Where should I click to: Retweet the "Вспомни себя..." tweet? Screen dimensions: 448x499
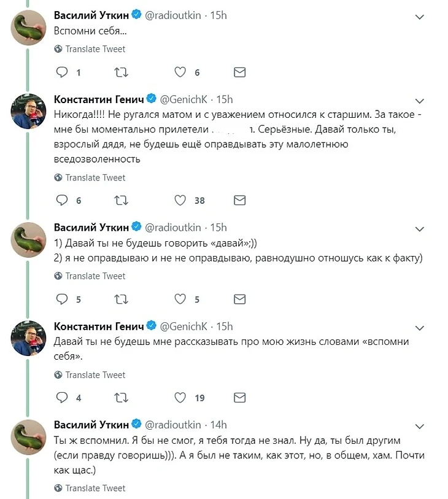(x=122, y=72)
